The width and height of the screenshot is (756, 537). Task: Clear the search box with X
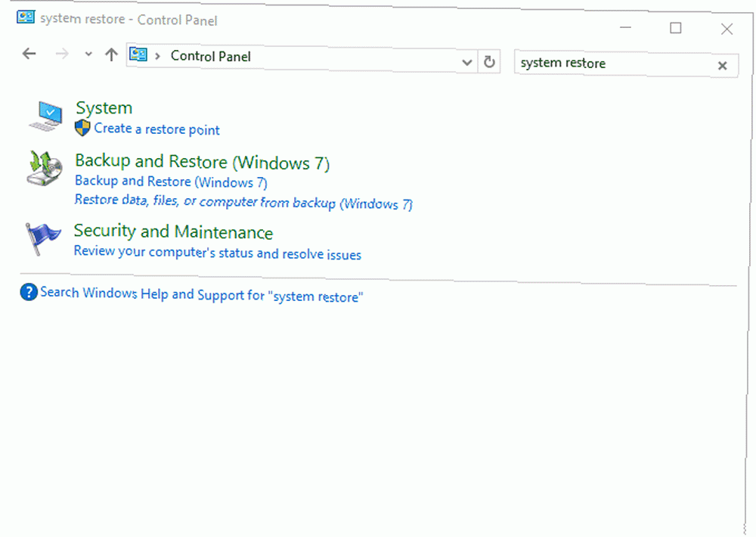click(x=722, y=66)
